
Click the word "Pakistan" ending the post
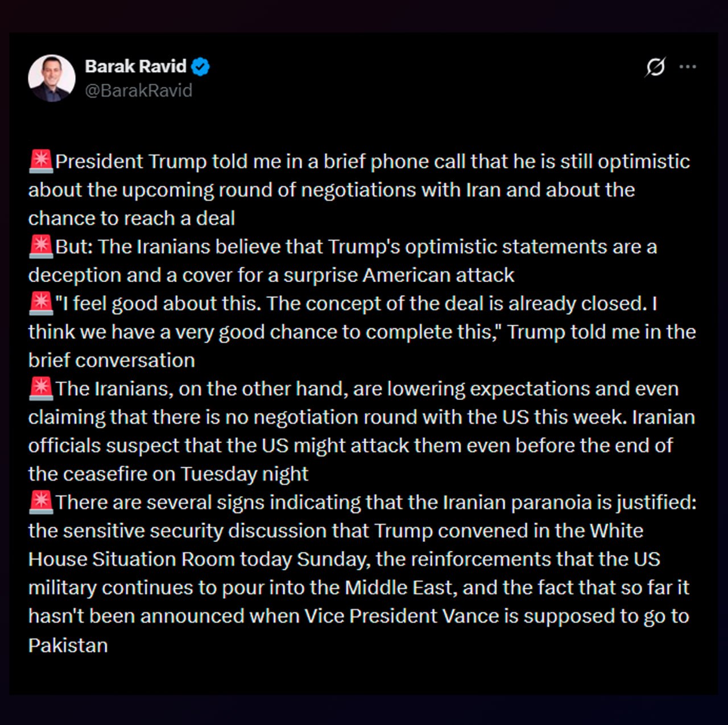point(68,645)
